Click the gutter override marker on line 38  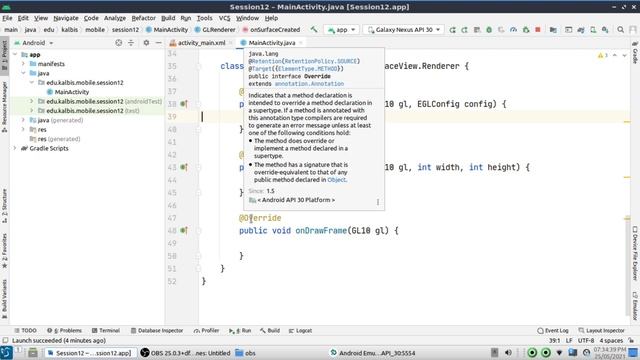[184, 104]
